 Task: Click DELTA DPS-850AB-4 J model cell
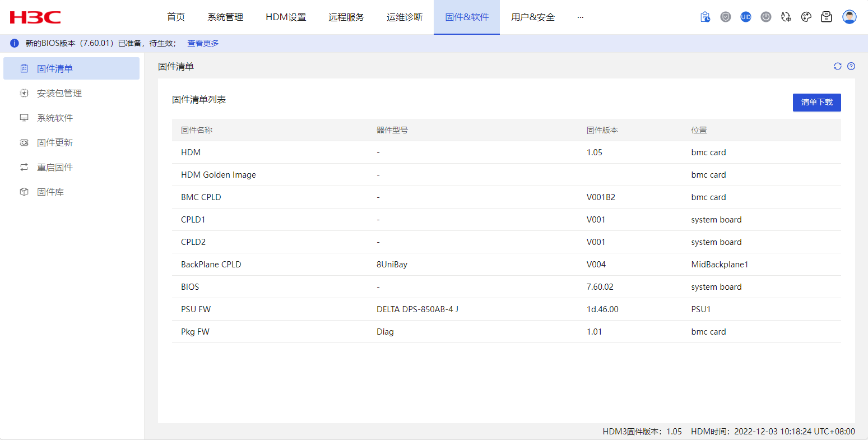coord(417,309)
